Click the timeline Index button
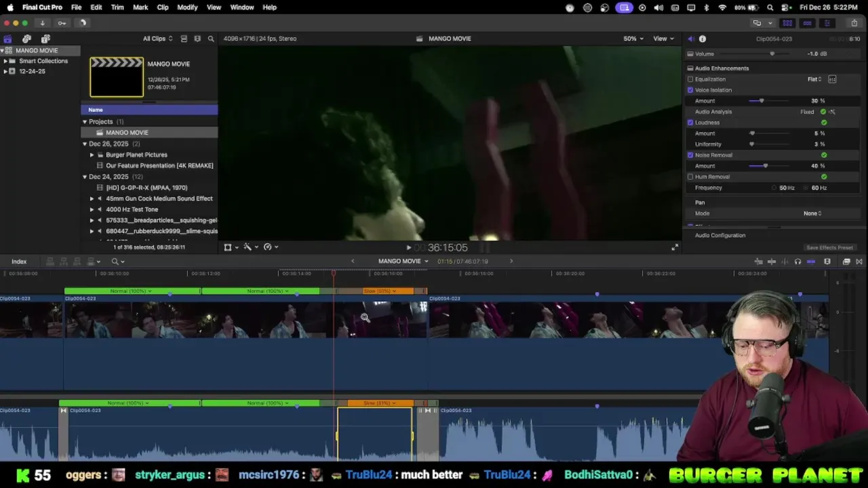This screenshot has width=868, height=488. (19, 262)
